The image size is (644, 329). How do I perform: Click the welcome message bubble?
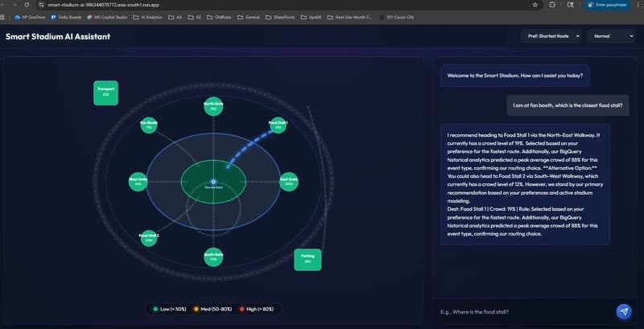515,76
